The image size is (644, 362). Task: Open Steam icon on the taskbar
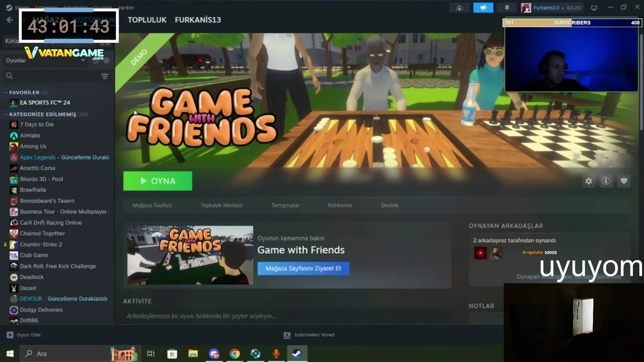[297, 353]
